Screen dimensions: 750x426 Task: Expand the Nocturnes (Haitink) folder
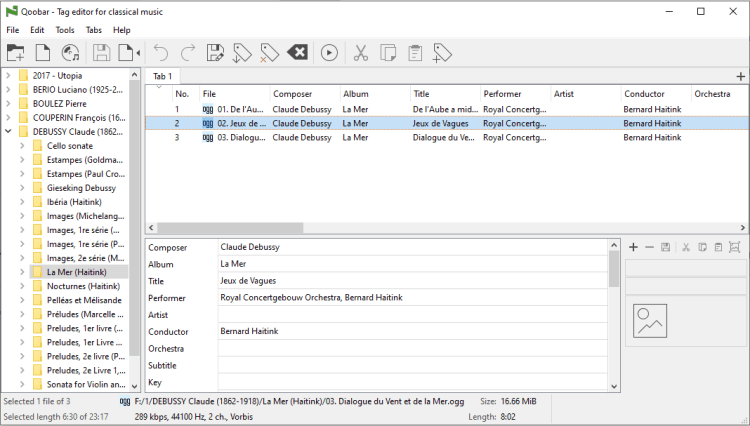point(22,286)
